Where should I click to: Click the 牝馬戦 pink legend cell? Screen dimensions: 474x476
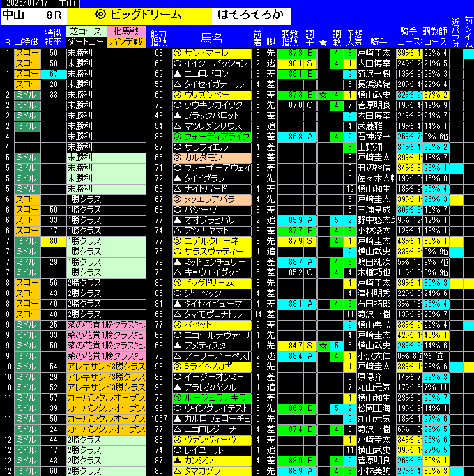click(125, 32)
